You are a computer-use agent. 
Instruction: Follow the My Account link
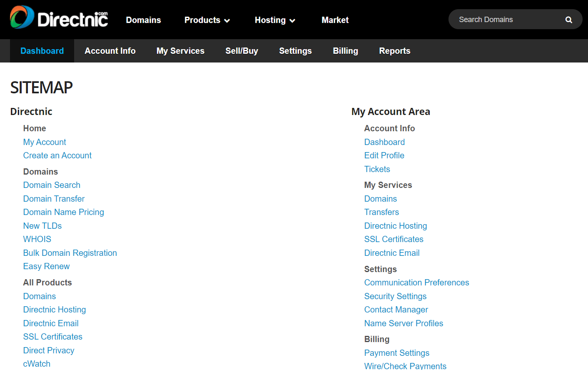(x=45, y=142)
